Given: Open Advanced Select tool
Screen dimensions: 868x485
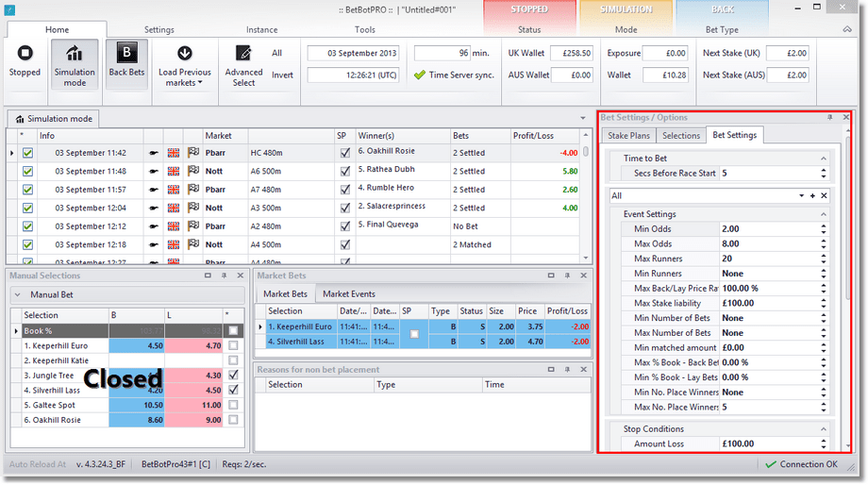Looking at the screenshot, I should (243, 66).
